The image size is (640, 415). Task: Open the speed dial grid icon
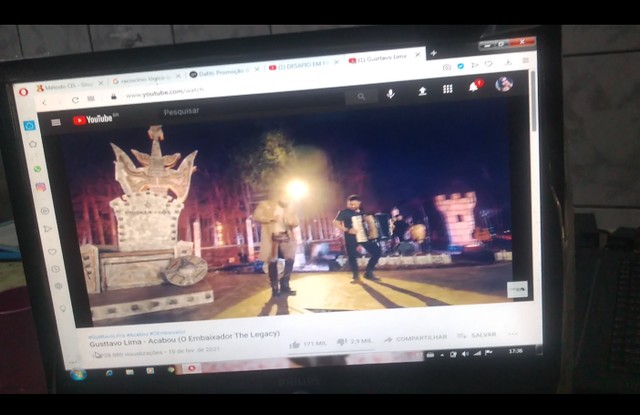91,98
